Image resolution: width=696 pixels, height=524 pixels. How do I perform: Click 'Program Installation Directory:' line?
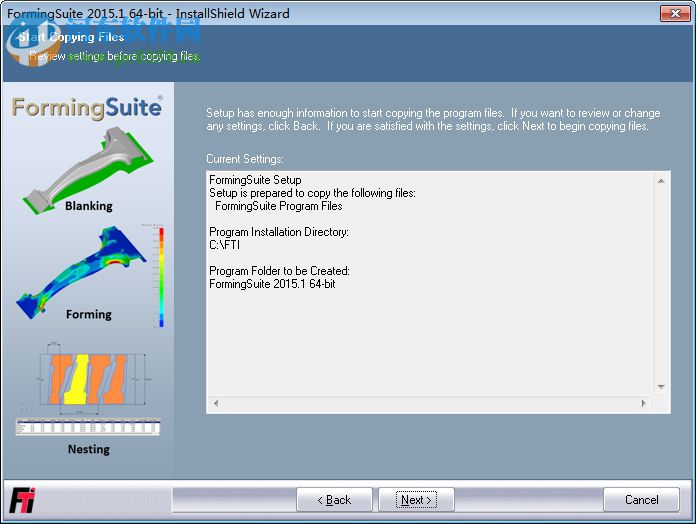[279, 232]
